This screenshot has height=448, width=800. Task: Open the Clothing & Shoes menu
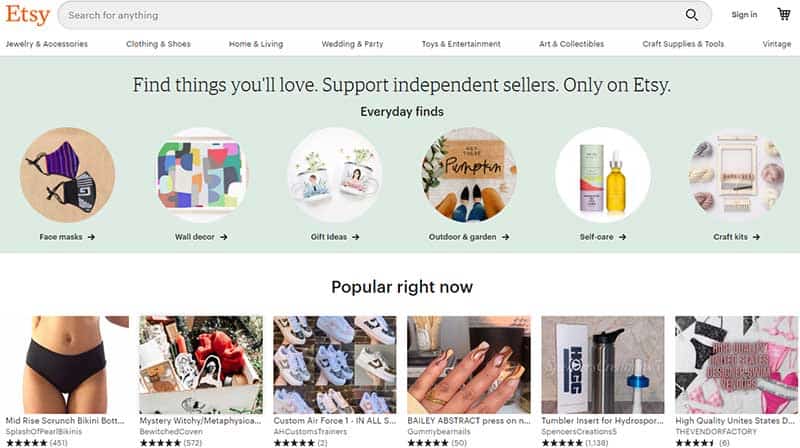[158, 44]
